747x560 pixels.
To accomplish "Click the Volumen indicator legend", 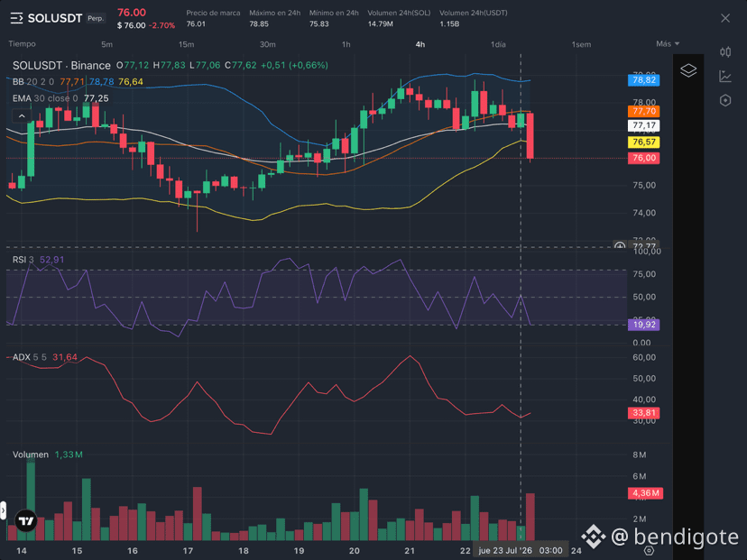I will coord(31,454).
